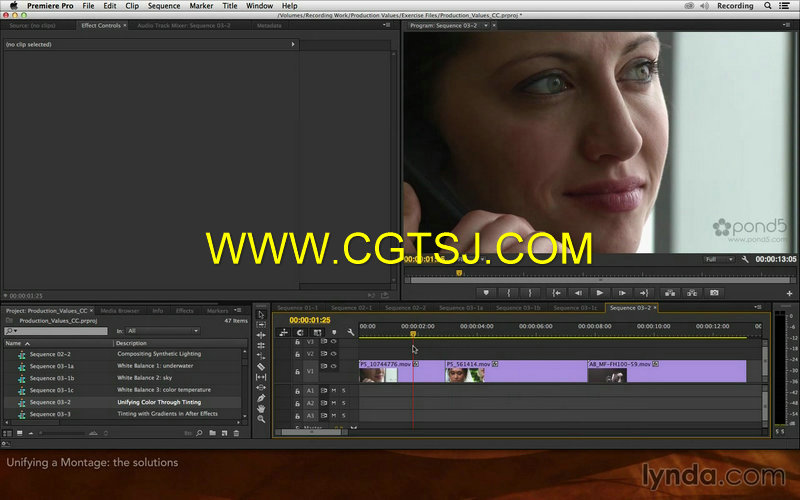Viewport: 800px width, 500px height.
Task: Switch Project panel to icon view
Action: [19, 433]
